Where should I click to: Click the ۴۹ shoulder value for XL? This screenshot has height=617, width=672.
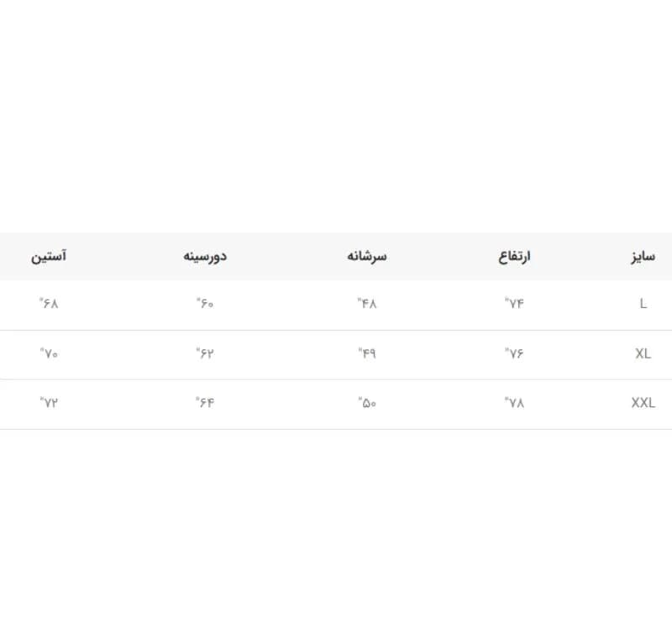point(367,353)
